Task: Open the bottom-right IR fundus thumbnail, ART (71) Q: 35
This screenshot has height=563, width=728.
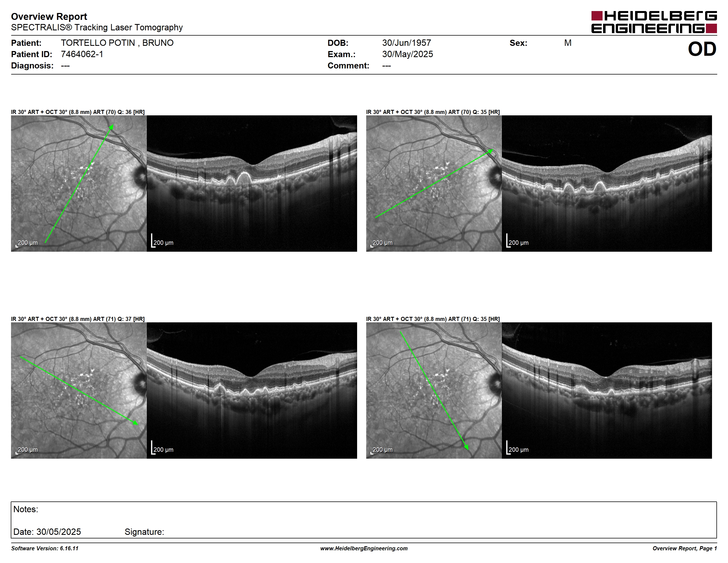Action: click(434, 390)
